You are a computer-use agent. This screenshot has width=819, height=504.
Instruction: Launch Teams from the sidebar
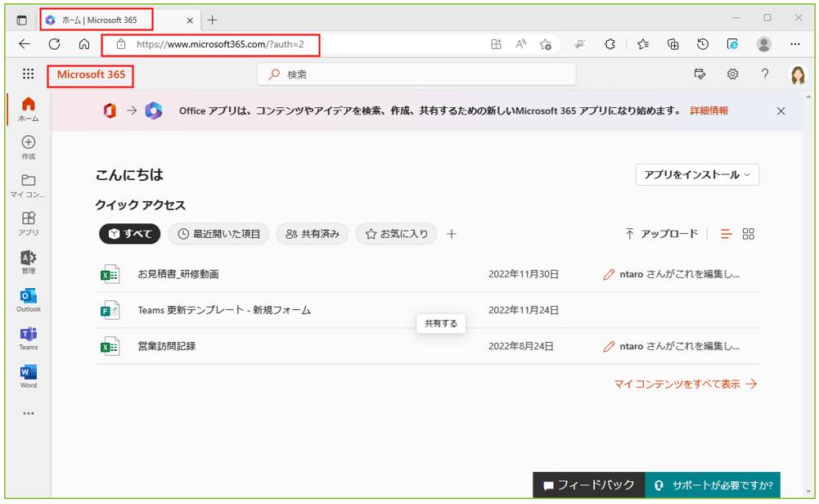click(x=28, y=339)
